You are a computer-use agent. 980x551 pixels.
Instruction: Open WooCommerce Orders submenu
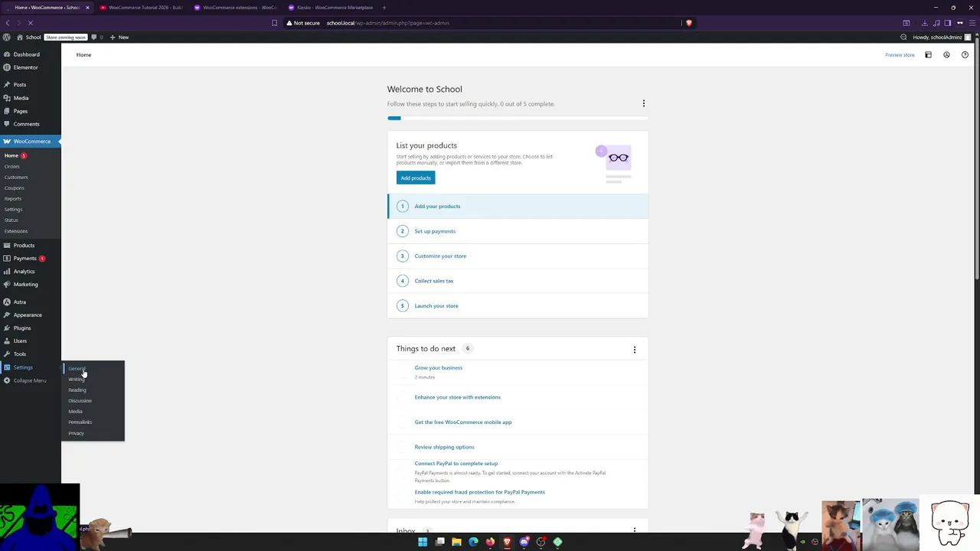(12, 166)
